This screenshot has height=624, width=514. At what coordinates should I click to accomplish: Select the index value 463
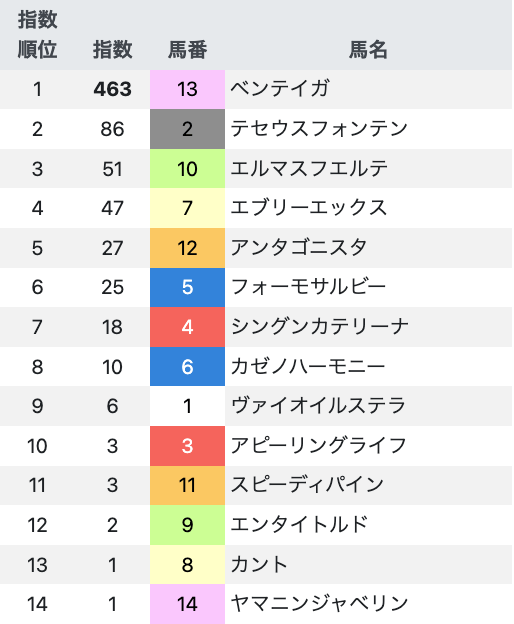[x=113, y=89]
